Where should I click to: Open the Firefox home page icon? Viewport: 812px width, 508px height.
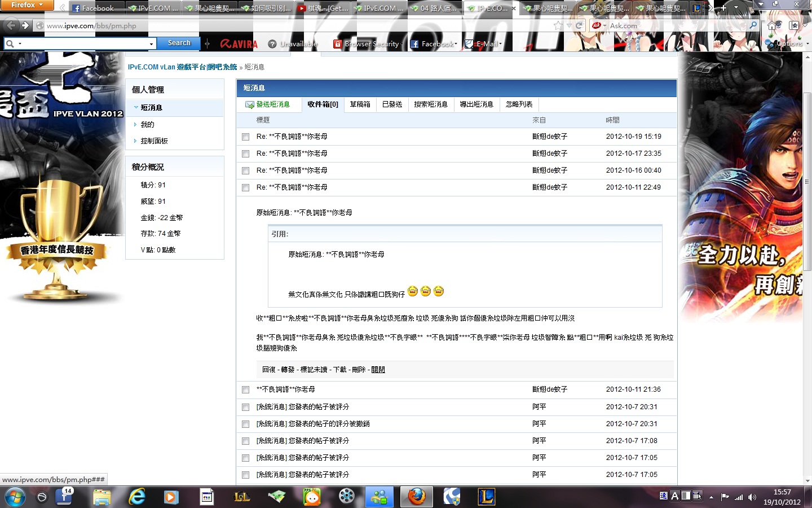pyautogui.click(x=772, y=25)
